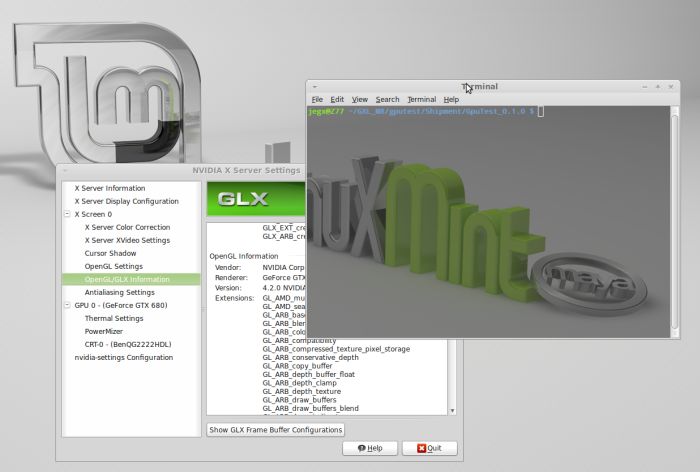Viewport: 700px width, 472px height.
Task: Click the help bubble icon on Help button
Action: [x=362, y=448]
